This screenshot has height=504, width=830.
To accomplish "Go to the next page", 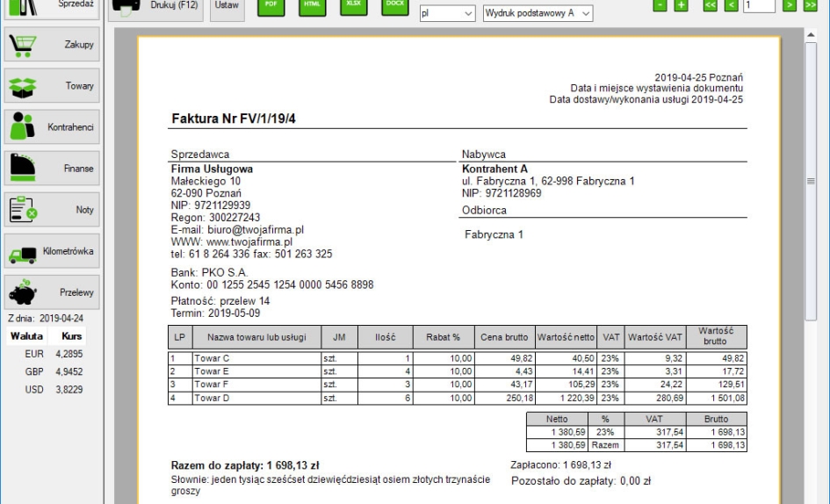I will point(790,6).
